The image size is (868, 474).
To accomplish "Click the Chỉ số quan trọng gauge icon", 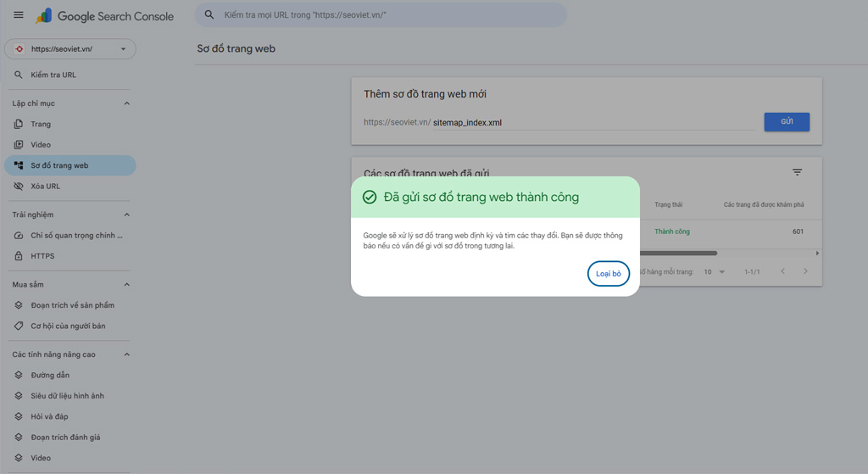I will coord(19,236).
